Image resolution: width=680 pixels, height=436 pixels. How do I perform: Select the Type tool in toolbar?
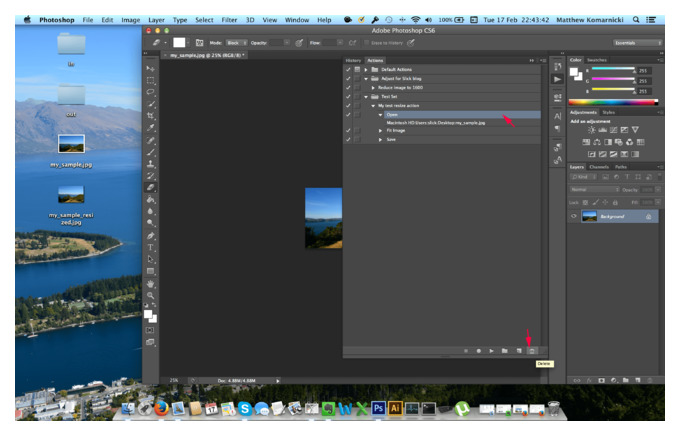pos(150,247)
